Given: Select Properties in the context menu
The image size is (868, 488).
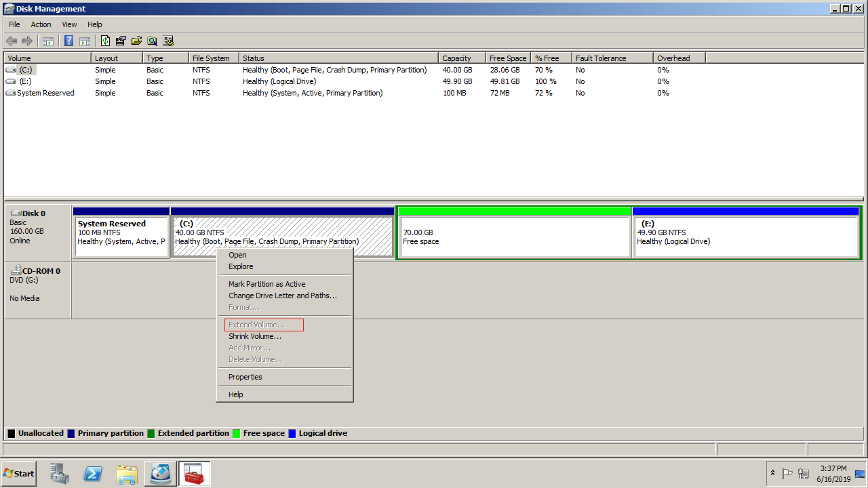Looking at the screenshot, I should click(245, 377).
